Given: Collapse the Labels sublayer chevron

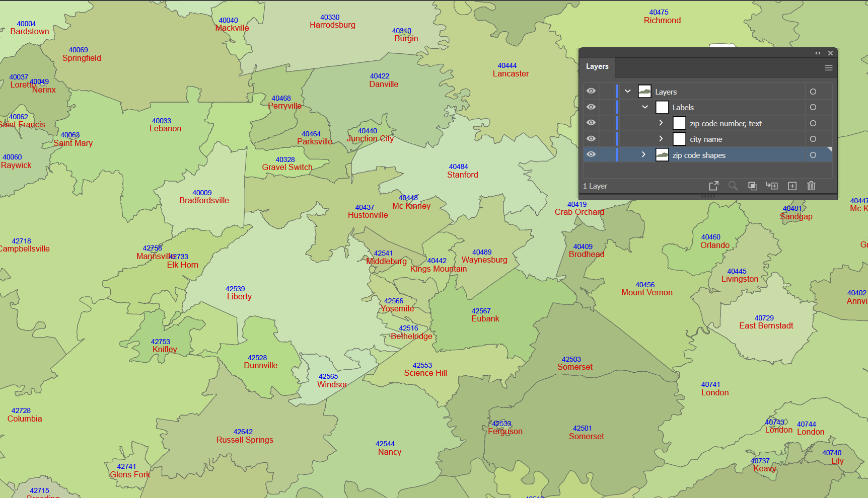Looking at the screenshot, I should pyautogui.click(x=645, y=107).
